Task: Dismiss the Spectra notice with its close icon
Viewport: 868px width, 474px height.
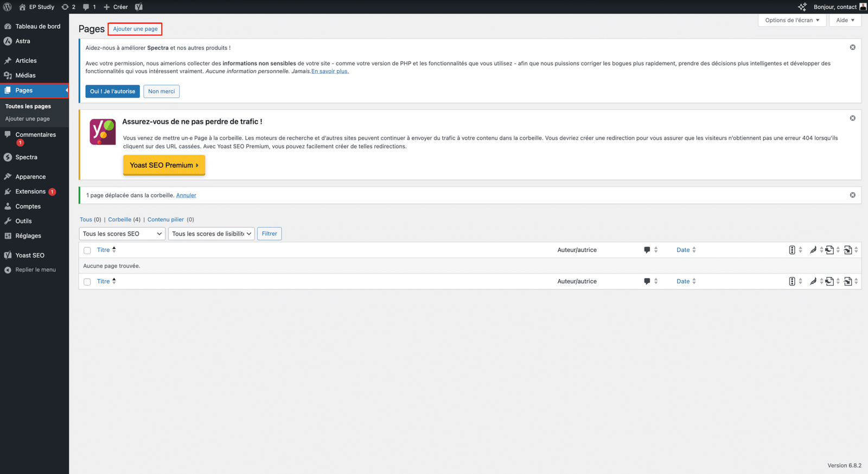Action: (852, 47)
